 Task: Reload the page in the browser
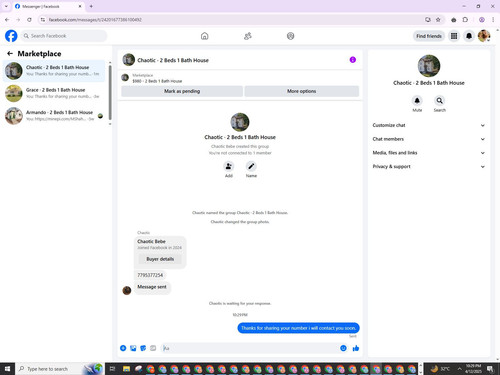tap(29, 20)
